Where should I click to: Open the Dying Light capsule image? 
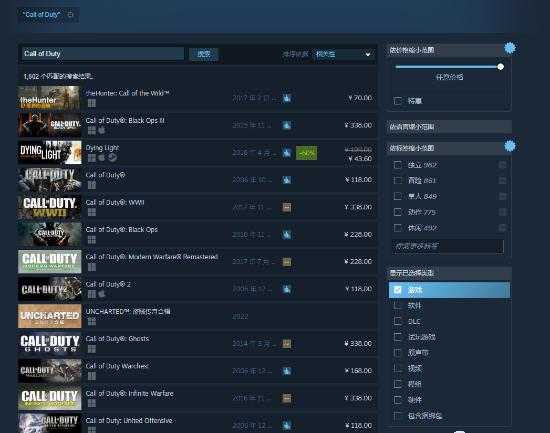(50, 153)
